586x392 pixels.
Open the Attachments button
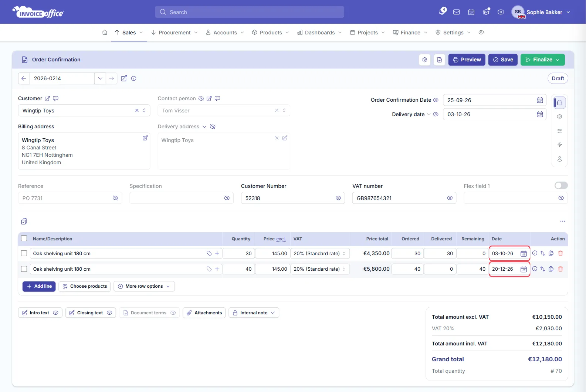coord(204,313)
